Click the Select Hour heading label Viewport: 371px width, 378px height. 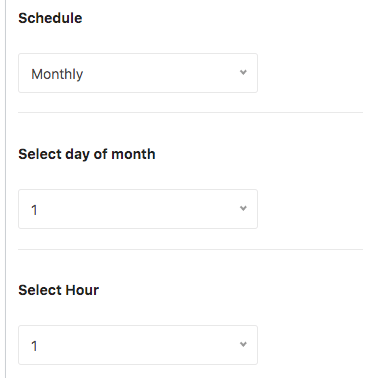tap(58, 290)
